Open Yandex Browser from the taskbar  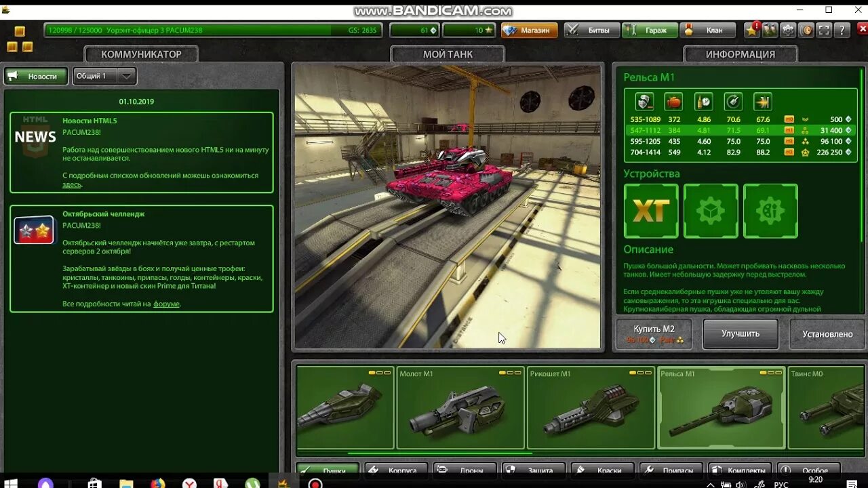pos(189,484)
